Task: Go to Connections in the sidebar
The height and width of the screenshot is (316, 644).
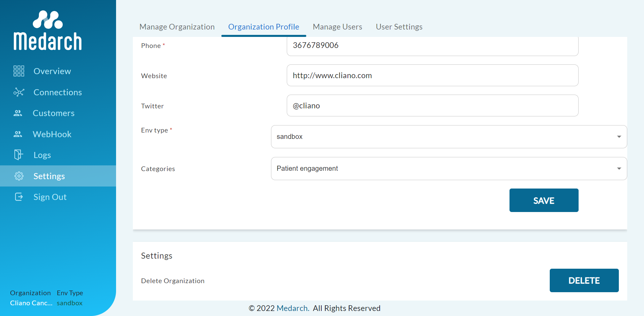Action: 58,92
